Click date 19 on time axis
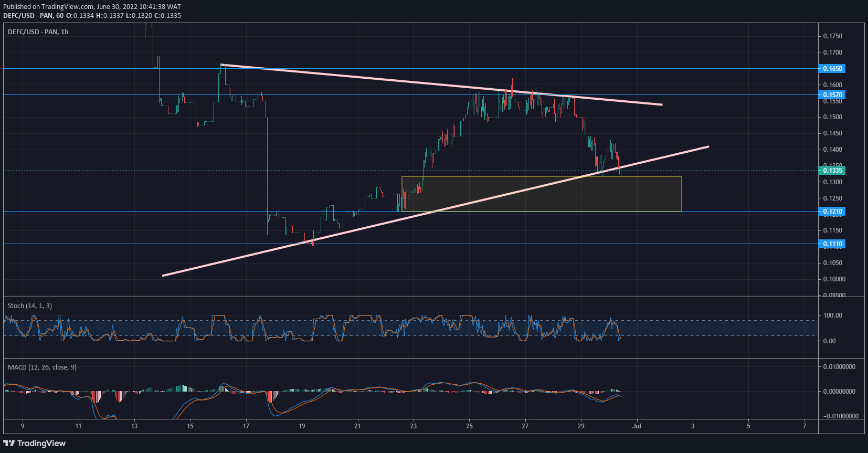Image resolution: width=868 pixels, height=453 pixels. (x=302, y=426)
